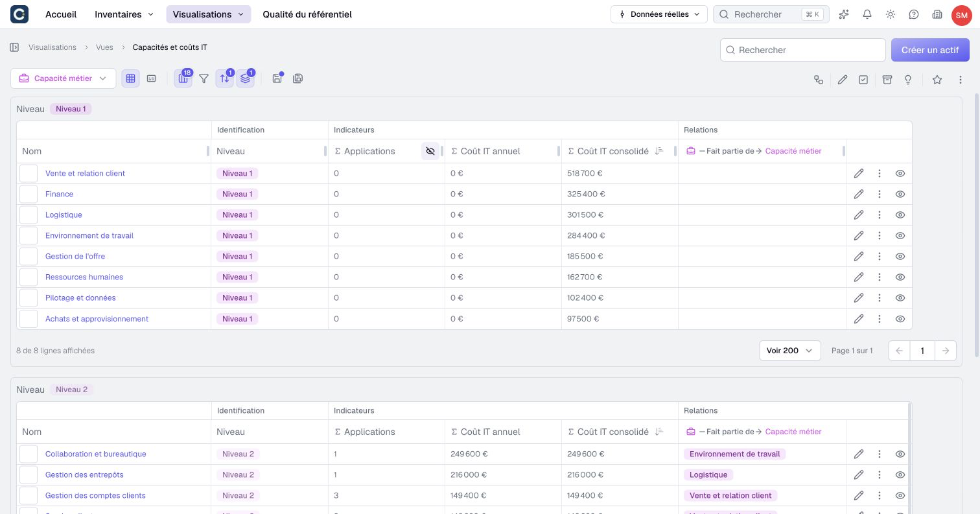Screen dimensions: 980x514
Task: Open Gestion des entrepôts link
Action: point(84,474)
